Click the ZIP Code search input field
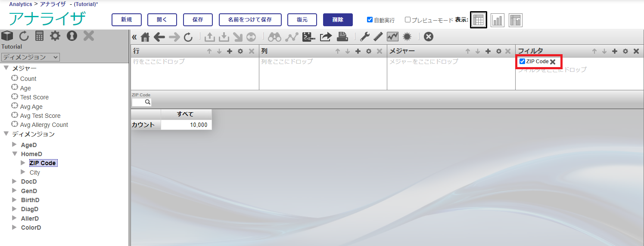The width and height of the screenshot is (644, 246). [x=139, y=102]
